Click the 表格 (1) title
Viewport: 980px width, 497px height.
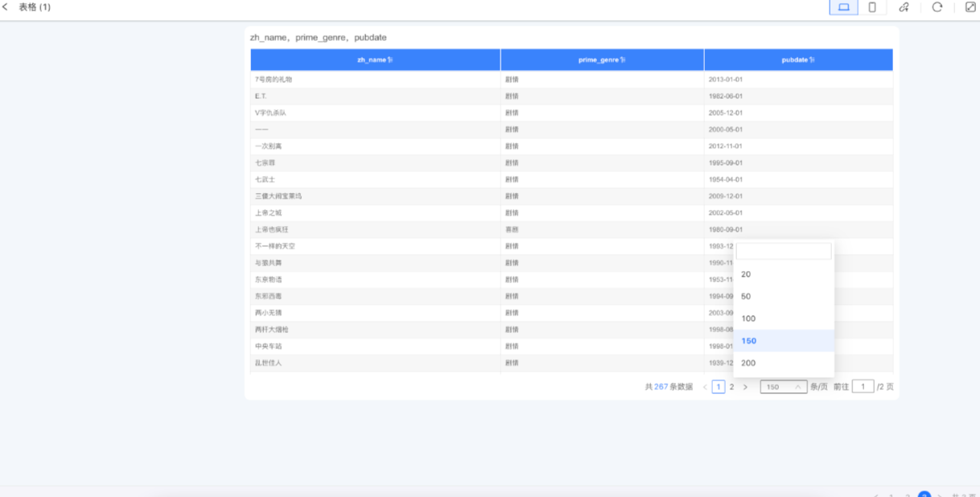35,7
